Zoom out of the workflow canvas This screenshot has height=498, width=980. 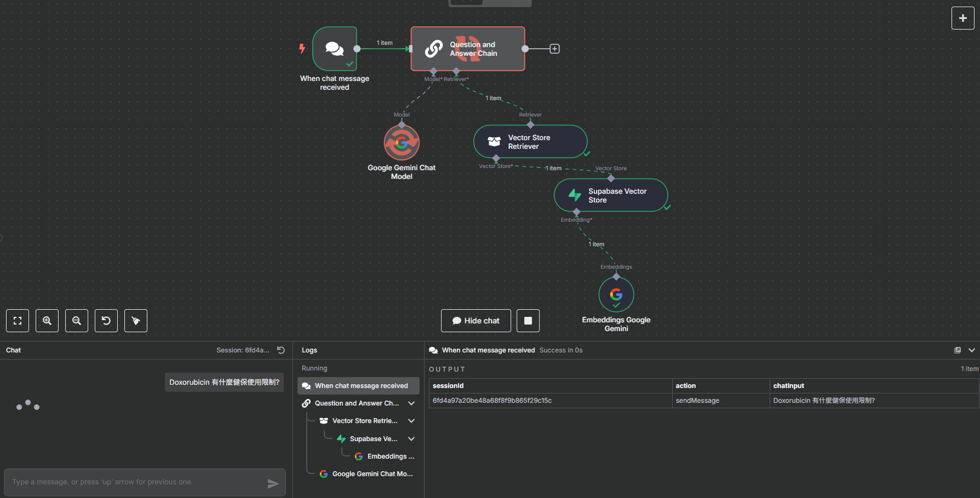(x=77, y=321)
